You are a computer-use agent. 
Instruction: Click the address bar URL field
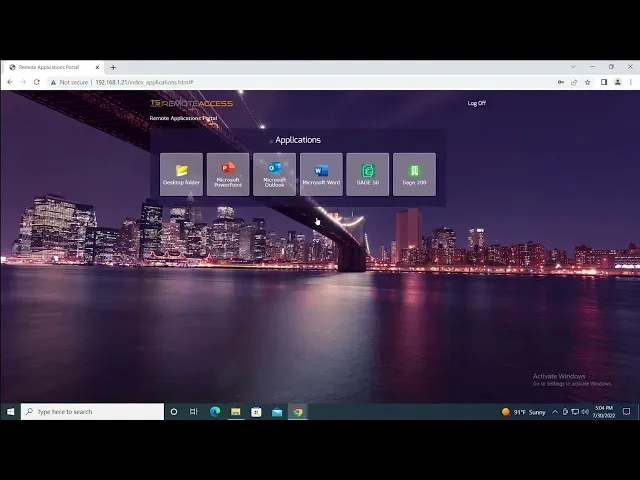click(x=300, y=82)
